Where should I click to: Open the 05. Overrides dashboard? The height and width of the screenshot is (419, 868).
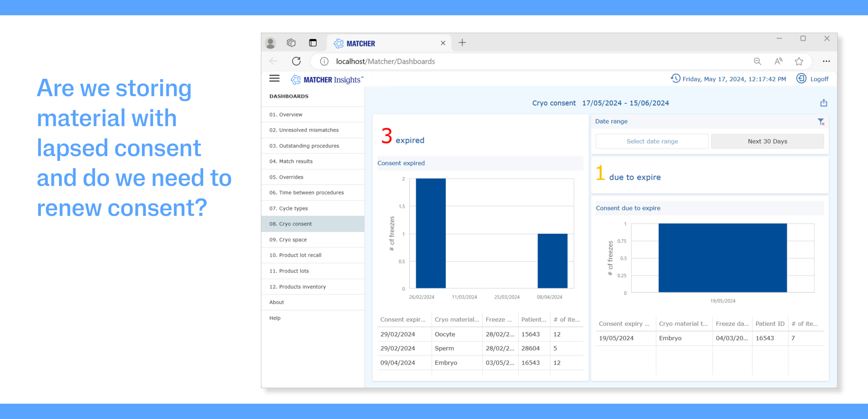tap(313, 177)
